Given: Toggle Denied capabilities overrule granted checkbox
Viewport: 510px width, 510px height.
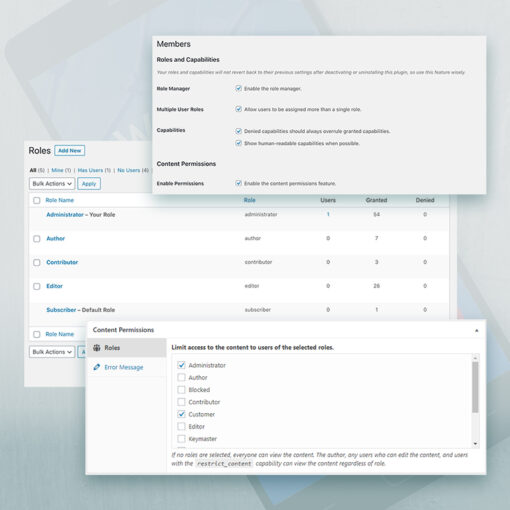Looking at the screenshot, I should [238, 131].
